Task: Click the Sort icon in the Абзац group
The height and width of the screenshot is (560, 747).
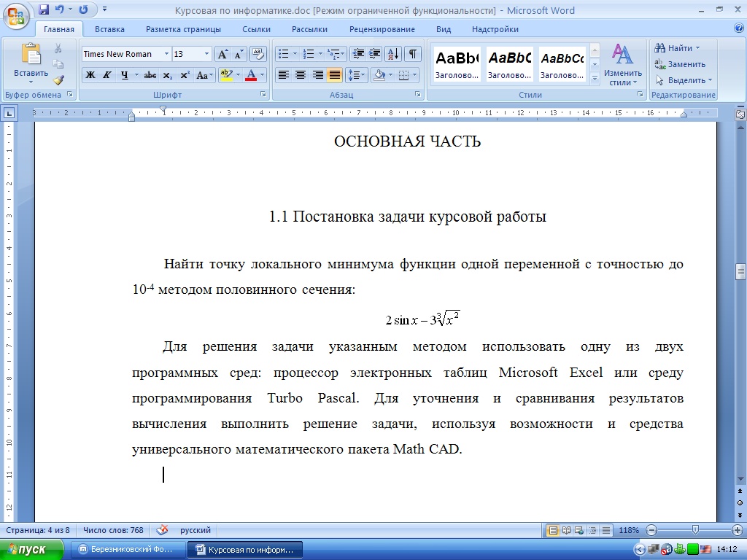Action: 393,54
